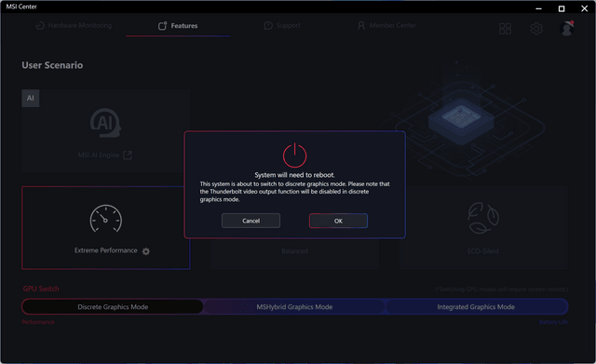The height and width of the screenshot is (364, 596).
Task: Click the Hardware Monitoring tab icon
Action: 40,26
